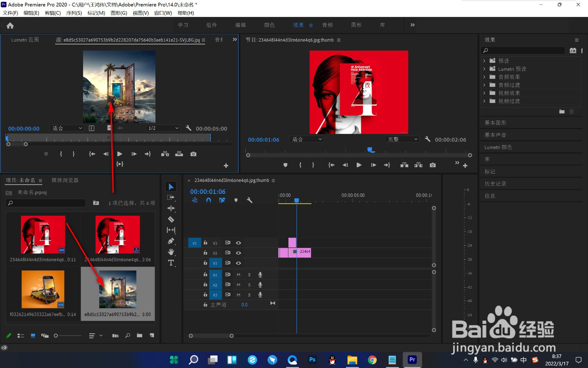Switch project panel to icon view
The height and width of the screenshot is (368, 588).
33,336
